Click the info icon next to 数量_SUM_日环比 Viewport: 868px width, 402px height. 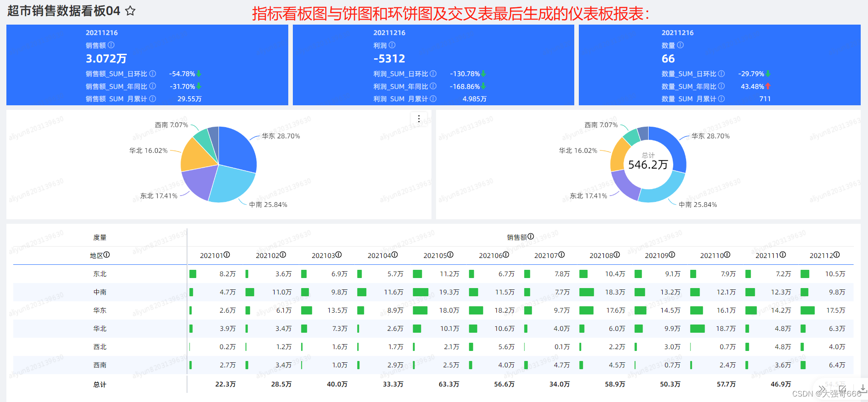pyautogui.click(x=722, y=73)
